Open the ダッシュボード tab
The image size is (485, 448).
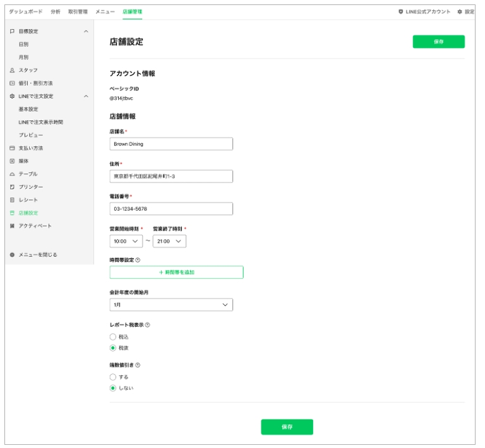(26, 12)
